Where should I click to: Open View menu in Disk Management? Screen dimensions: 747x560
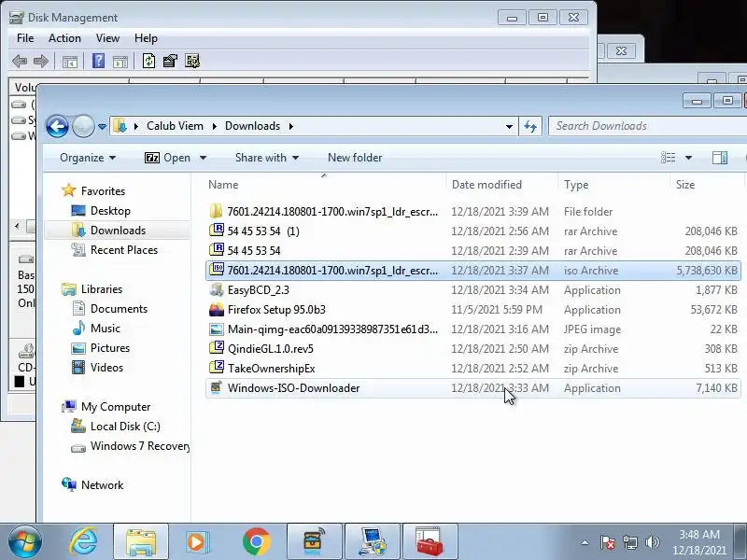coord(107,38)
